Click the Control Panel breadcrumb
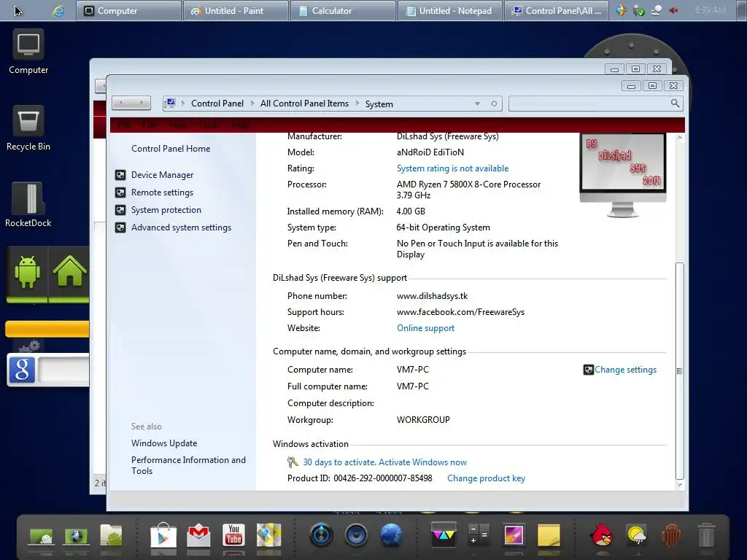The width and height of the screenshot is (747, 560). click(x=217, y=104)
